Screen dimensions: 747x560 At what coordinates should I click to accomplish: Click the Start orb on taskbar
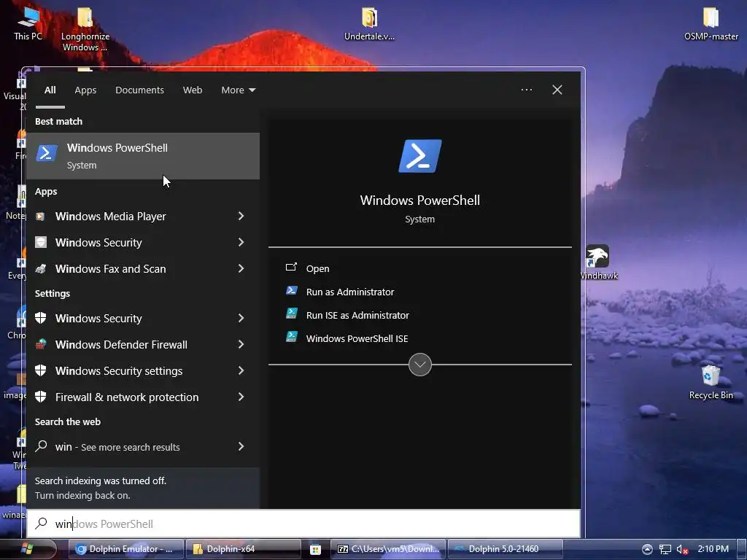tap(28, 548)
